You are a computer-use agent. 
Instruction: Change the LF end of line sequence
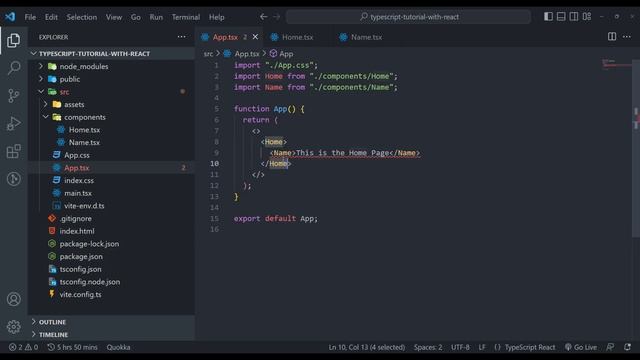(482, 347)
